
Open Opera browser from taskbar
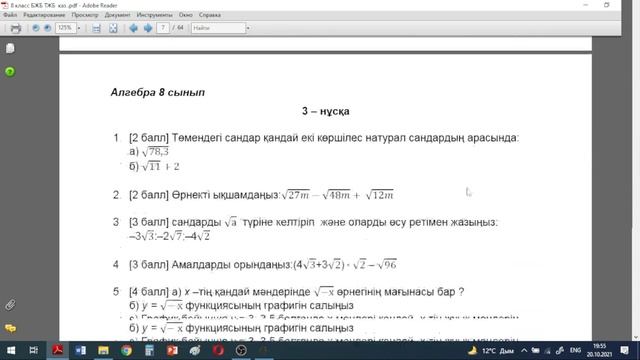coord(218,351)
